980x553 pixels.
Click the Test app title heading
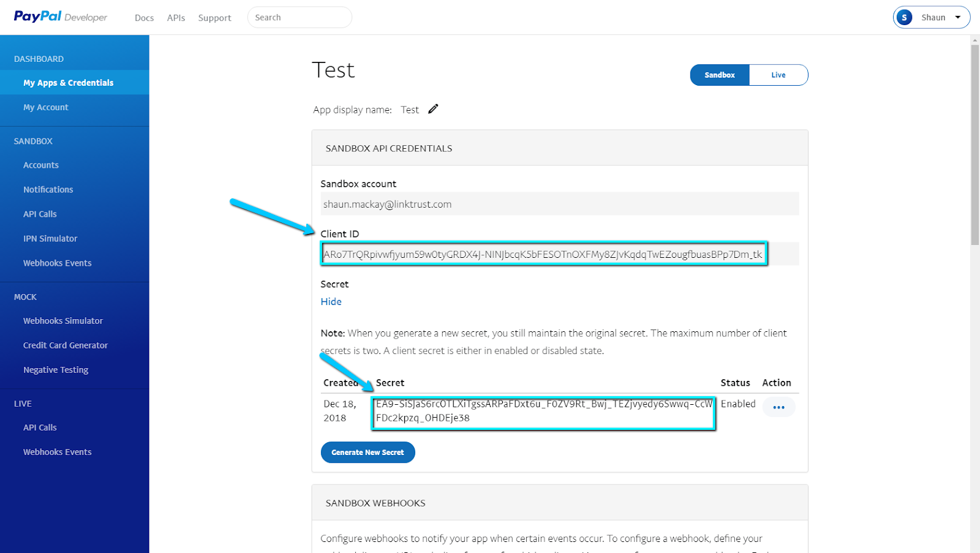point(333,70)
